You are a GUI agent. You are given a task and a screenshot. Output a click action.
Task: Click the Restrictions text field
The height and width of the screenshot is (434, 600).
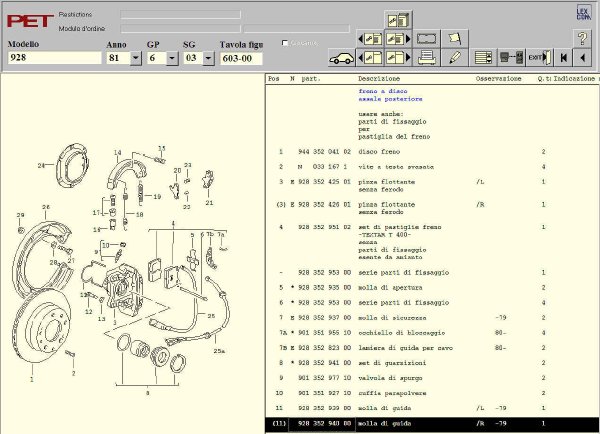tap(180, 15)
